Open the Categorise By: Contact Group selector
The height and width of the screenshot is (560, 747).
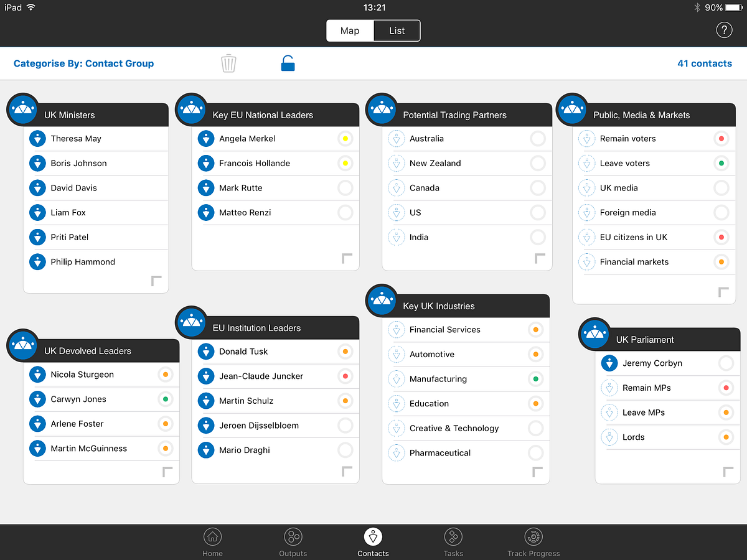click(83, 63)
